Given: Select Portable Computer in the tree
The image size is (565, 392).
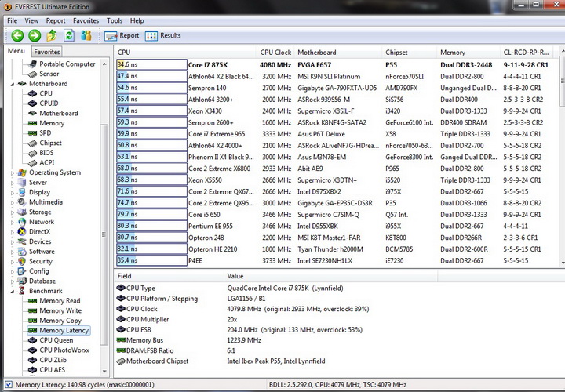Looking at the screenshot, I should point(67,64).
